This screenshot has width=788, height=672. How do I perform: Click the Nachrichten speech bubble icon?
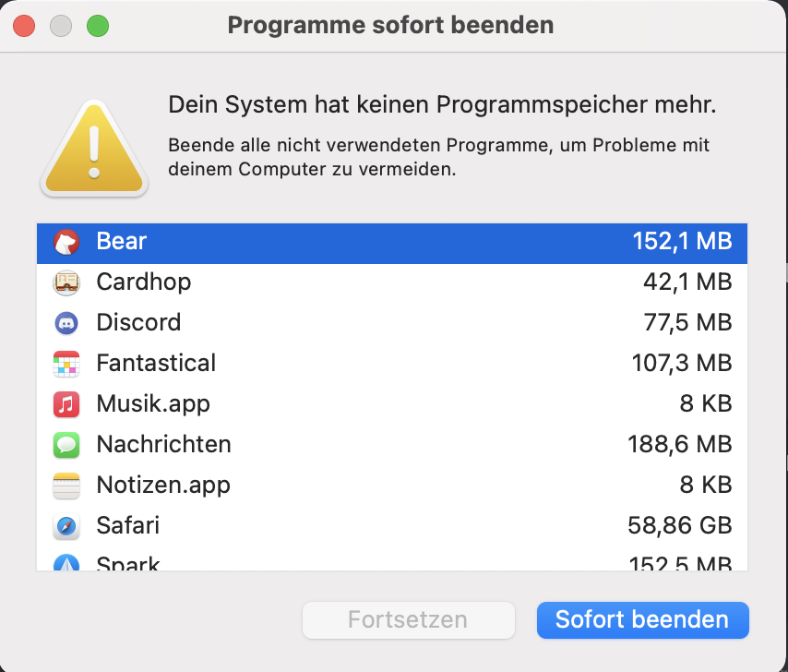click(66, 445)
